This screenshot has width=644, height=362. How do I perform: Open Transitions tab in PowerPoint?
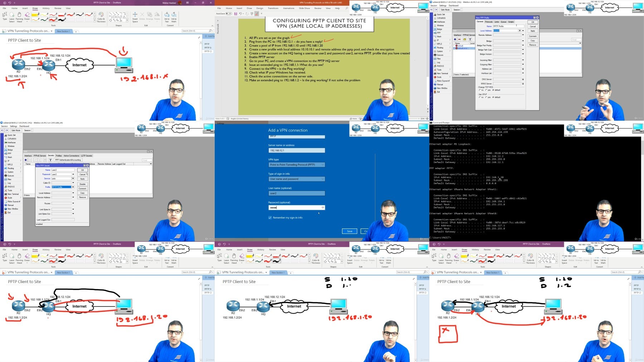(273, 8)
